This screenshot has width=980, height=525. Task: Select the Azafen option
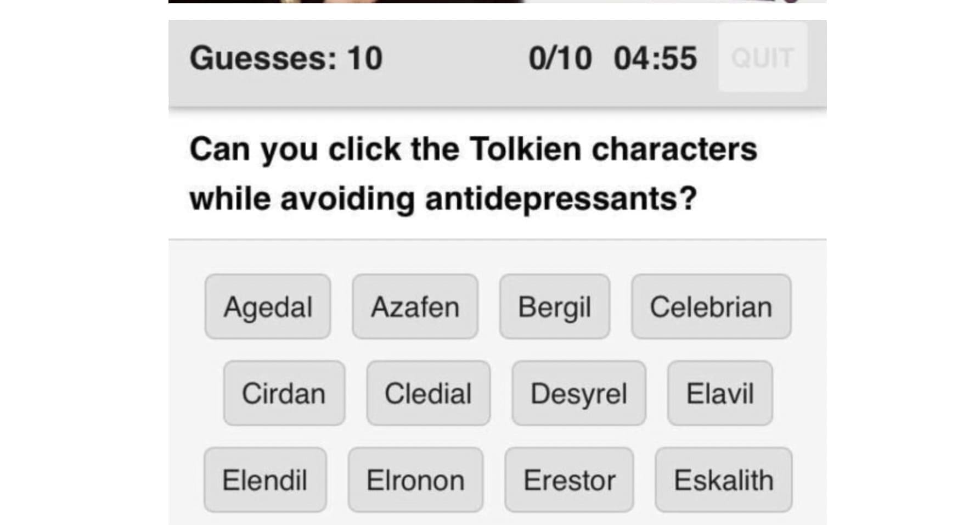point(415,307)
